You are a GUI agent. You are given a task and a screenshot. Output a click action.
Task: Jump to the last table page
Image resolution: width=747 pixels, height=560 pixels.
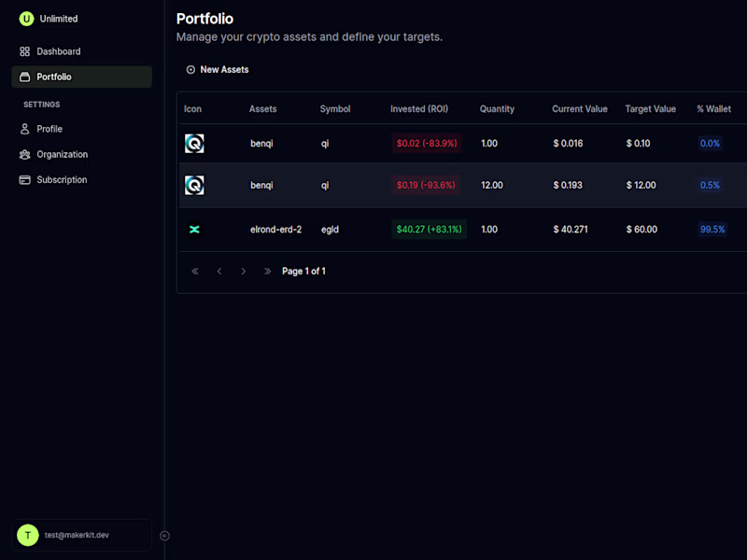[x=268, y=272]
